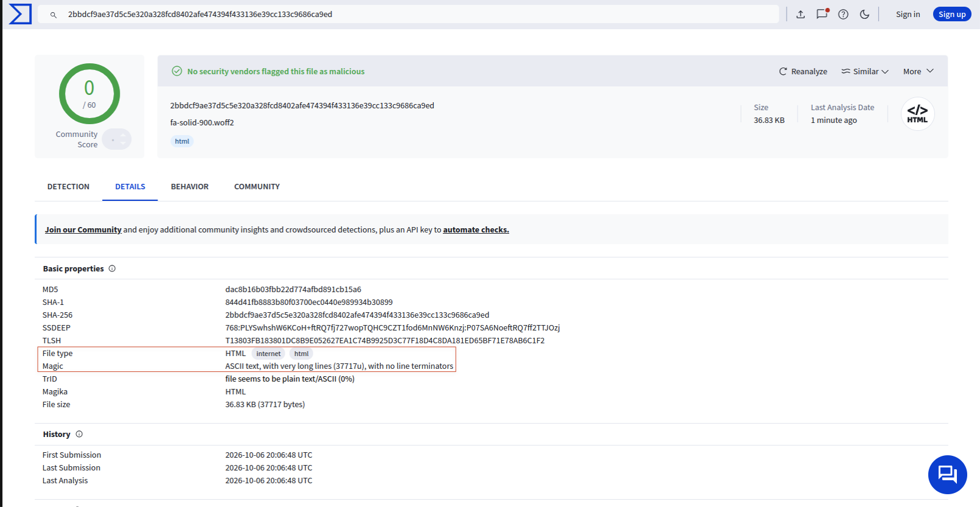Click the internet tag in File type row
The width and height of the screenshot is (980, 507).
click(268, 354)
